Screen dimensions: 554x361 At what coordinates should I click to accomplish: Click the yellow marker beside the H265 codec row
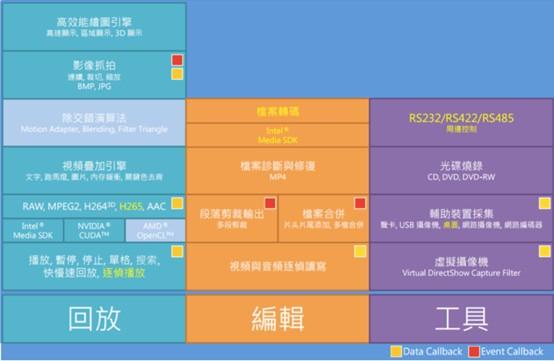177,203
